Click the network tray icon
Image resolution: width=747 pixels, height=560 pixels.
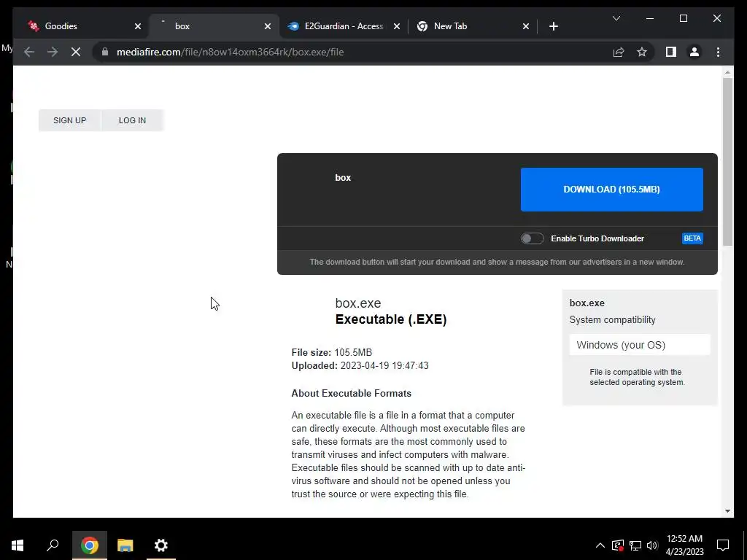pos(635,545)
